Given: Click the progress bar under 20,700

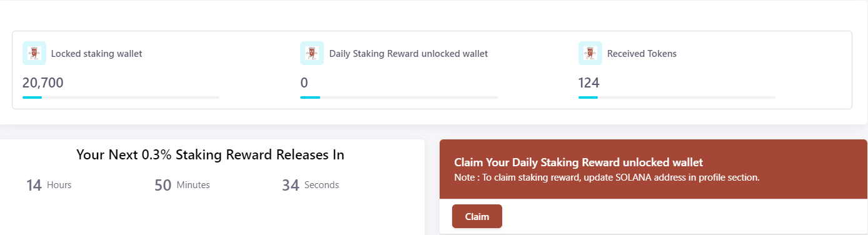Looking at the screenshot, I should (121, 97).
